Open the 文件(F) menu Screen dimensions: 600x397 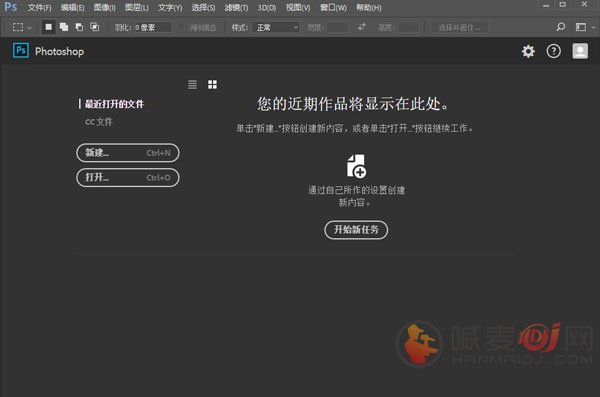click(x=39, y=8)
